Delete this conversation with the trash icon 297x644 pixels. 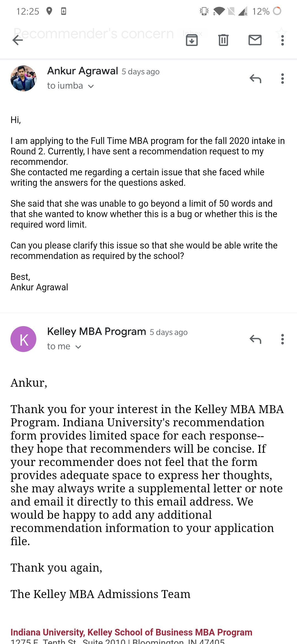[223, 40]
